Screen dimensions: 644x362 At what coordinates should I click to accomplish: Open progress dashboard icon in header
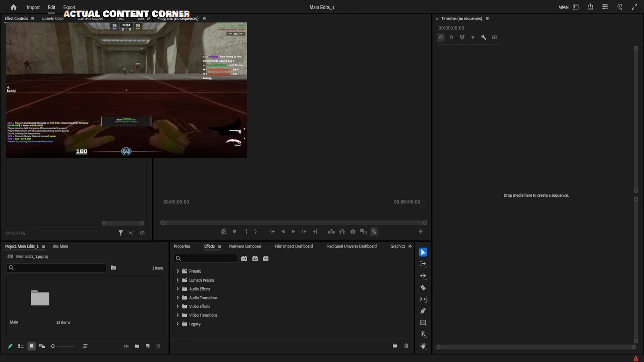pyautogui.click(x=605, y=7)
